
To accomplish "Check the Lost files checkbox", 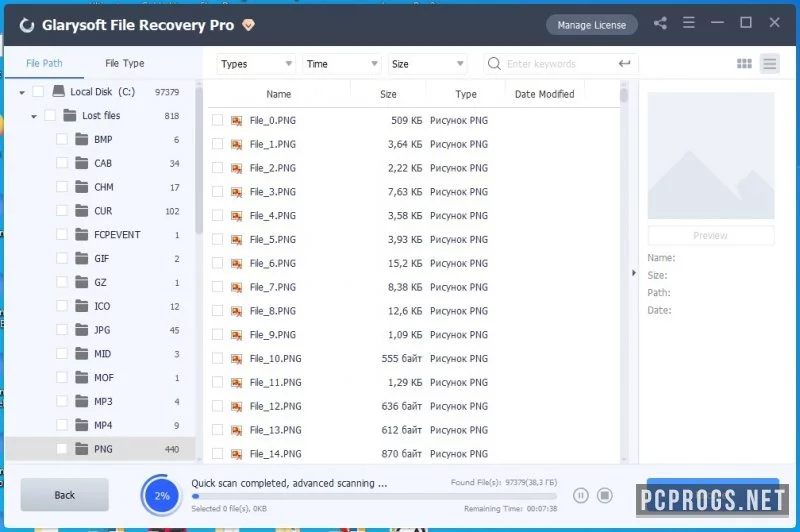I will [x=50, y=116].
